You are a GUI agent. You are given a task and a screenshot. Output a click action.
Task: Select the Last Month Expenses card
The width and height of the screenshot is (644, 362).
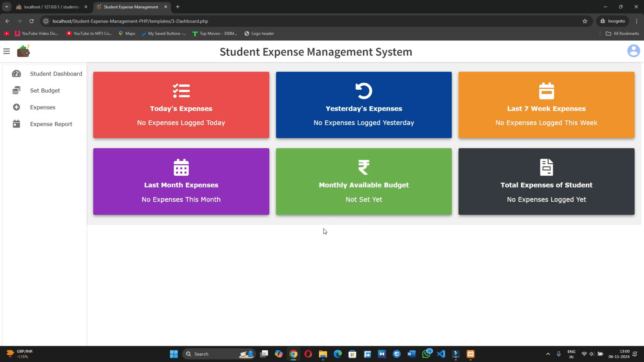[181, 181]
